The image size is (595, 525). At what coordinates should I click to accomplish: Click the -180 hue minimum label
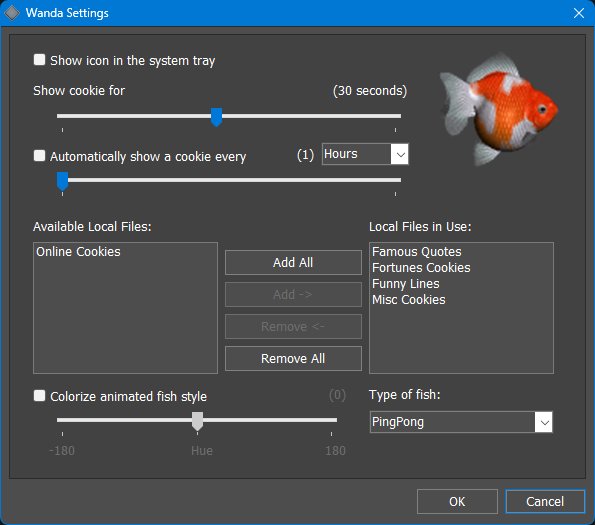point(62,450)
